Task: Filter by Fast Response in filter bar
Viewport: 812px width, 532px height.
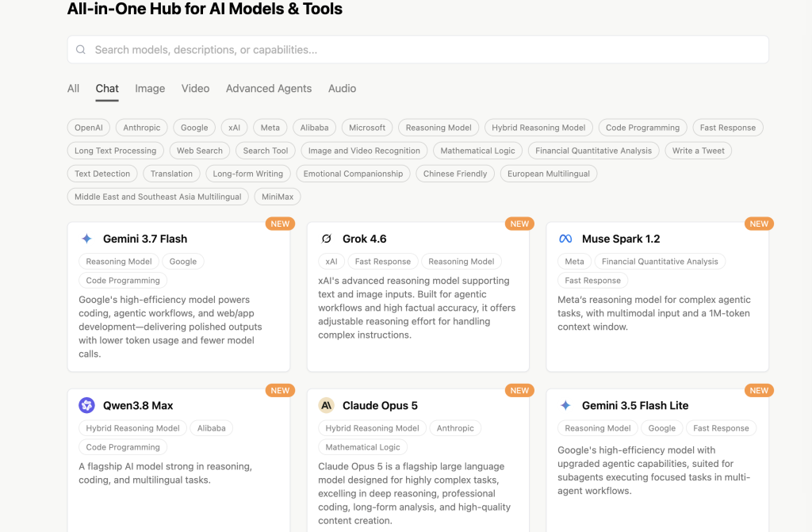Action: coord(728,128)
